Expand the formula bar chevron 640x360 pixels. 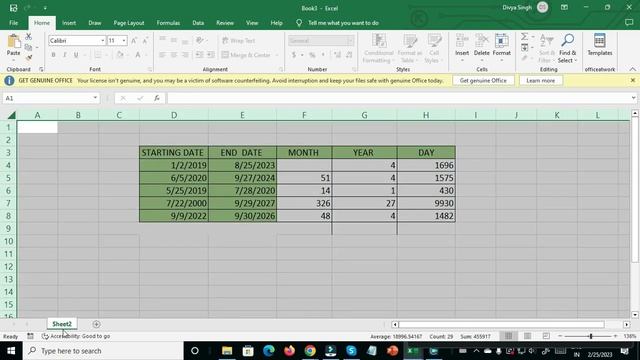(633, 98)
